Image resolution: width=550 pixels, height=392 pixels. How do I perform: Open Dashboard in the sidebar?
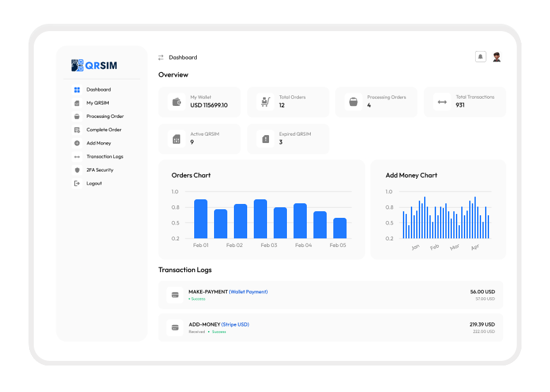click(x=98, y=89)
